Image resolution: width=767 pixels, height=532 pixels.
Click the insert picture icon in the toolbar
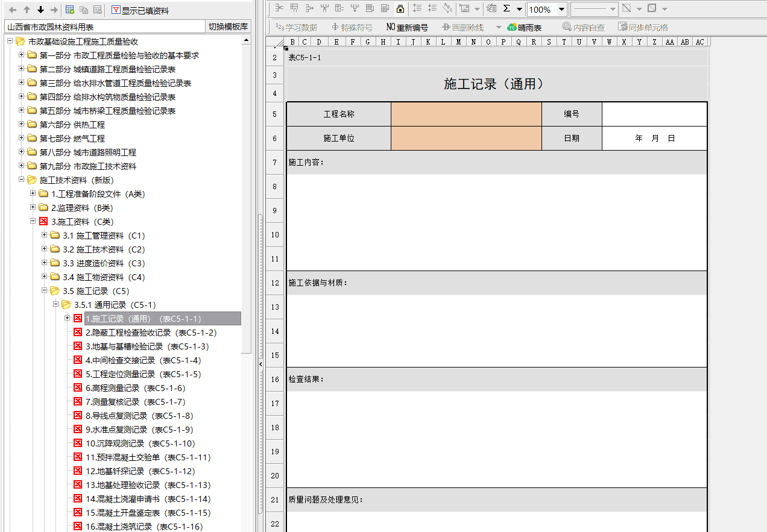click(x=464, y=9)
